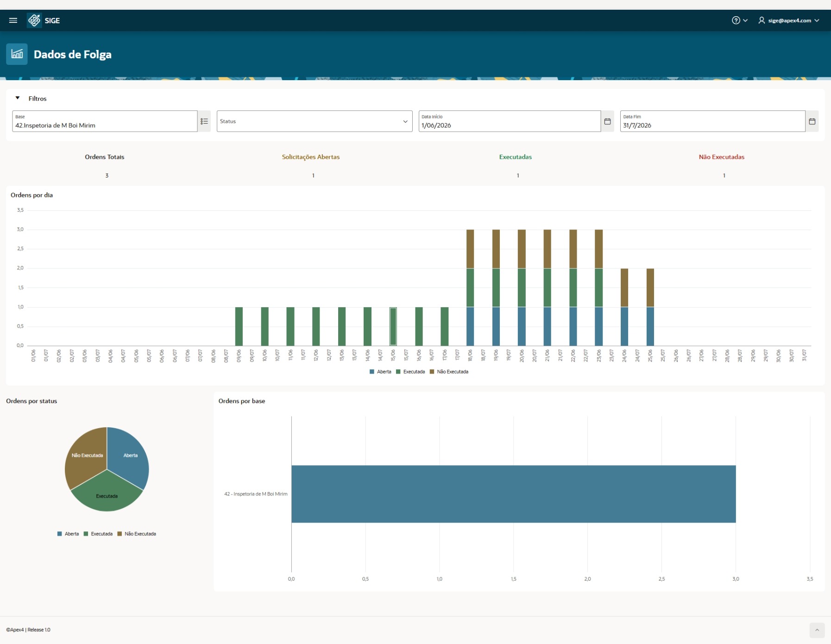Toggle Não Executada legend under the pie chart

tap(137, 534)
